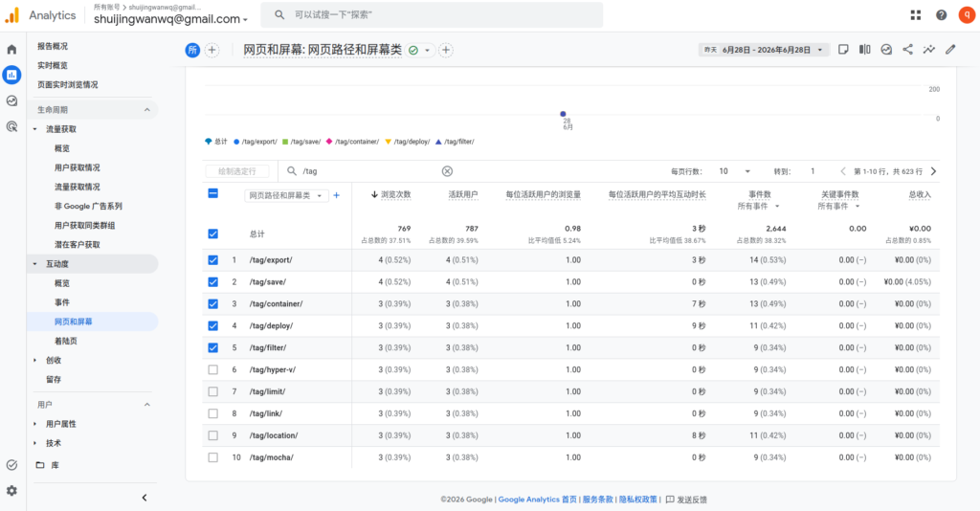Open page path dimension dropdown
Viewport: 980px width, 511px height.
[286, 195]
